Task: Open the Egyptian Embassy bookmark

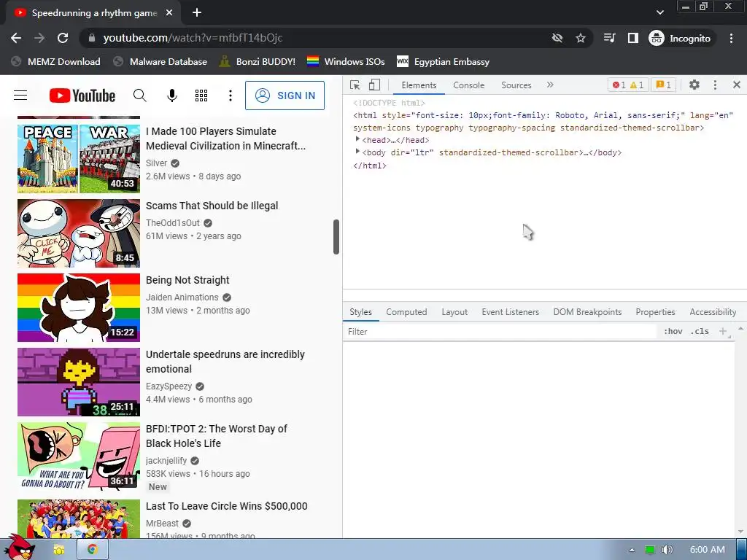Action: (x=443, y=61)
